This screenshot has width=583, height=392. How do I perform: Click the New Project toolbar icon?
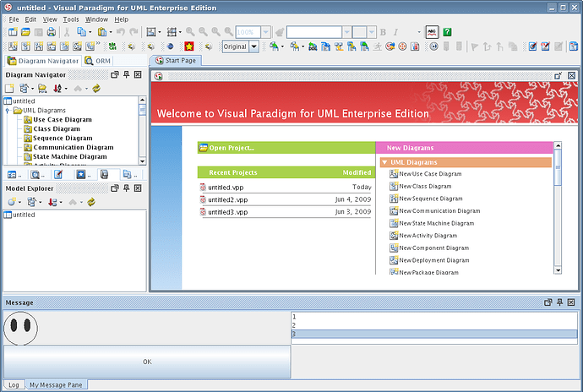(x=13, y=32)
